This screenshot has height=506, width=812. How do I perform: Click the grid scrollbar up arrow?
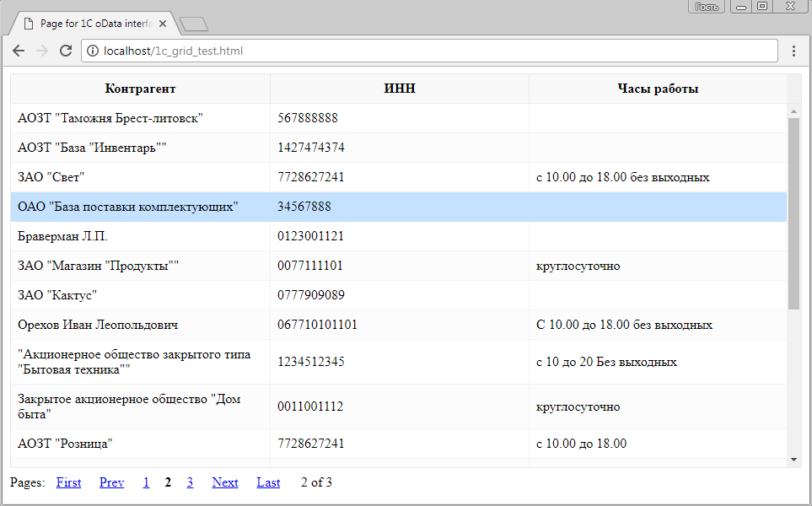[793, 111]
